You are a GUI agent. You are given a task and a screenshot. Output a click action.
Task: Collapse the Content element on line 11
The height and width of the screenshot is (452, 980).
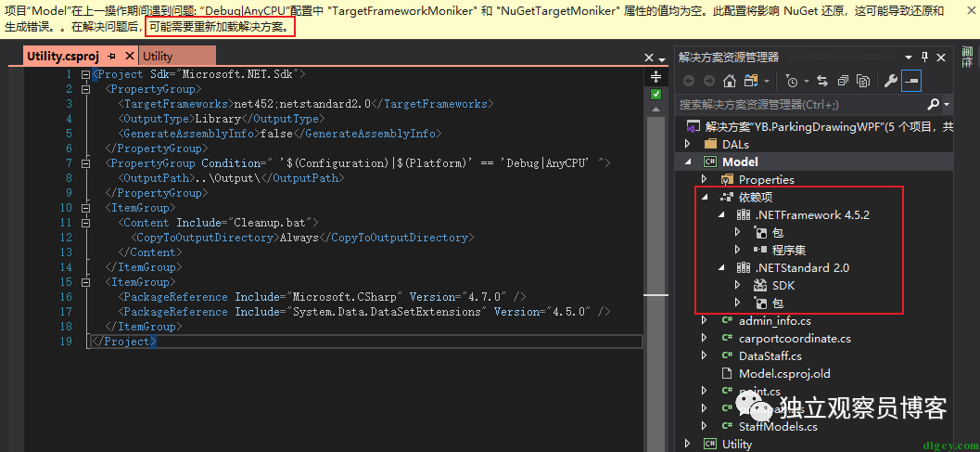point(85,223)
